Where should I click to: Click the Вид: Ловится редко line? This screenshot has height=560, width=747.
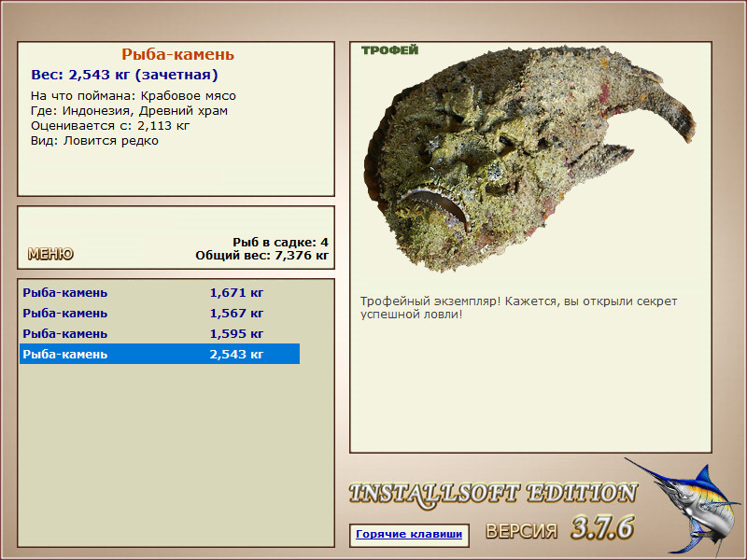tap(94, 141)
